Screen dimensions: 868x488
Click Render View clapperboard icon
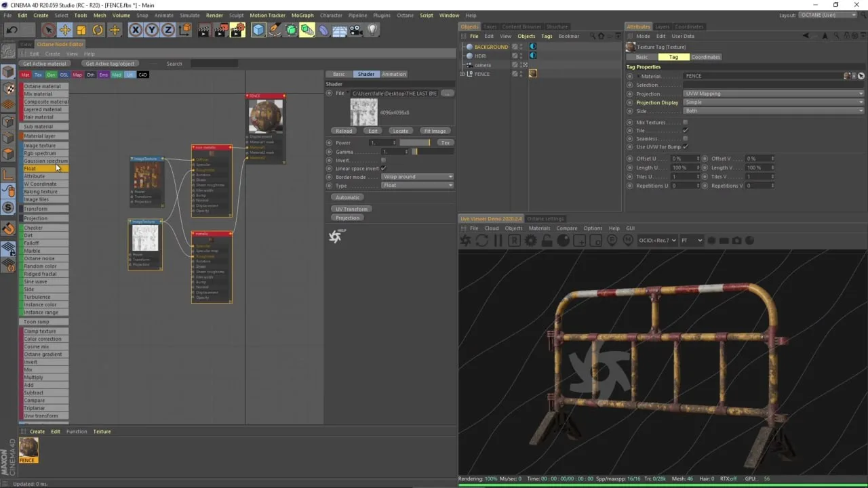click(x=203, y=30)
